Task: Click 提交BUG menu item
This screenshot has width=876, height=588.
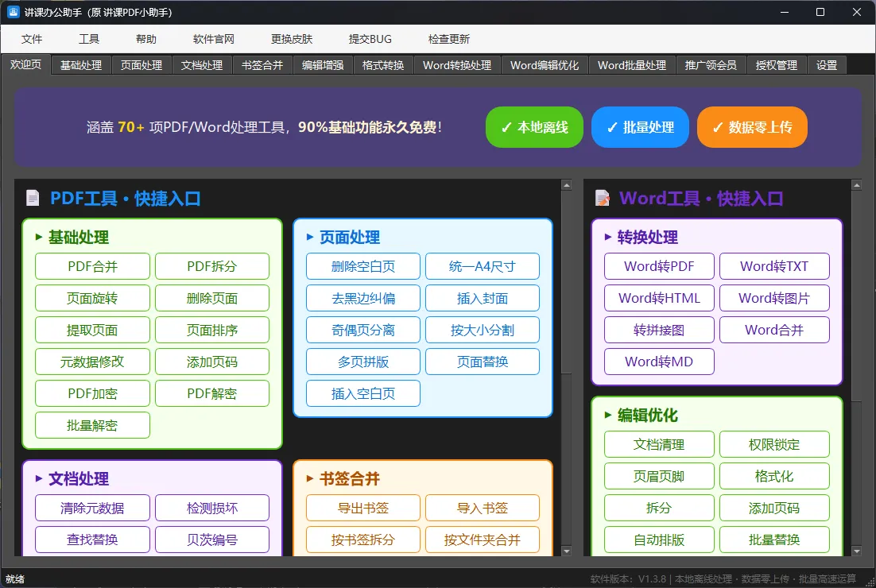Action: click(370, 39)
